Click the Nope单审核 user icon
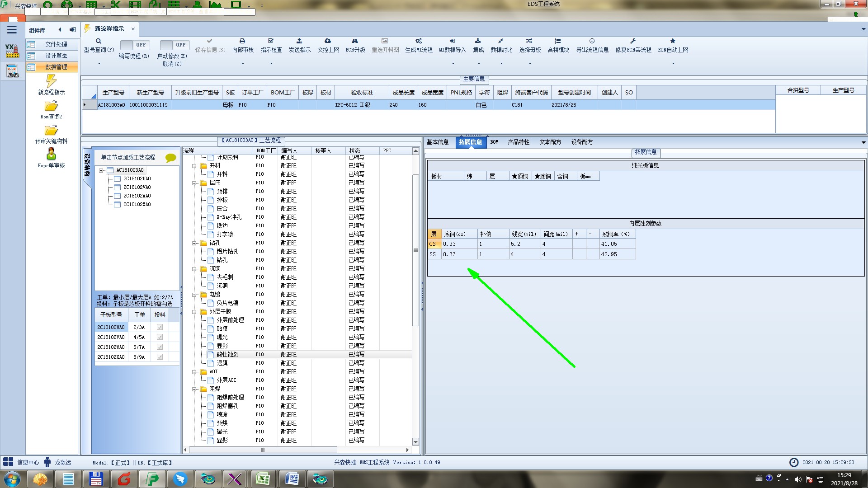 coord(51,155)
